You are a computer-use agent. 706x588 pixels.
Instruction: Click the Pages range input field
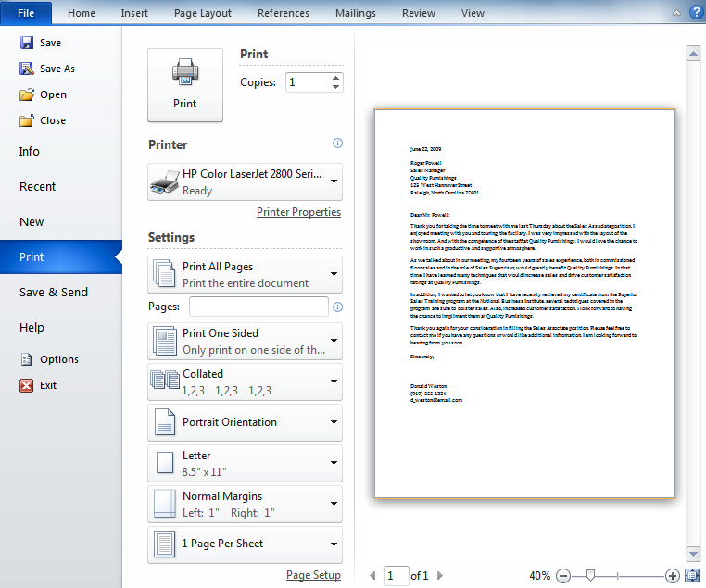(x=258, y=307)
